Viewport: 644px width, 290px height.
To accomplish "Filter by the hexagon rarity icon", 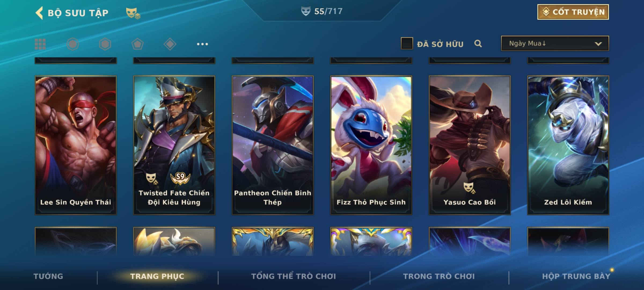I will (105, 44).
